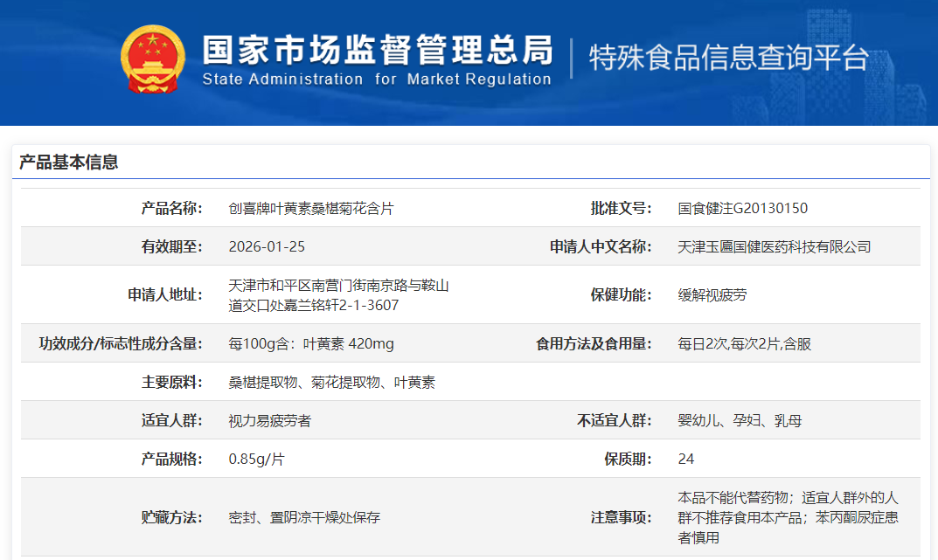Select applicant 天津玉匾国健医药科技有限公司
Screen dimensions: 938x560
(774, 247)
